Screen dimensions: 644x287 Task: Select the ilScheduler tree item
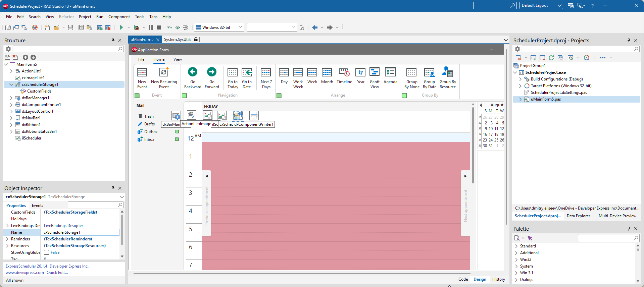32,138
